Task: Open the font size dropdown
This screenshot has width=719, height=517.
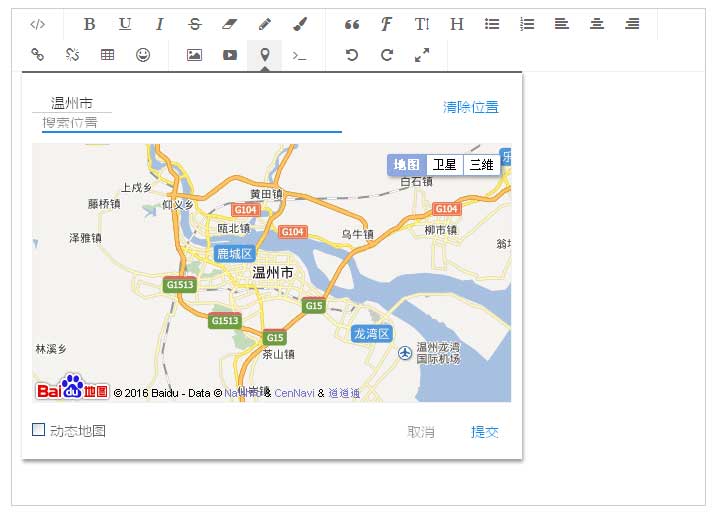Action: click(x=421, y=24)
